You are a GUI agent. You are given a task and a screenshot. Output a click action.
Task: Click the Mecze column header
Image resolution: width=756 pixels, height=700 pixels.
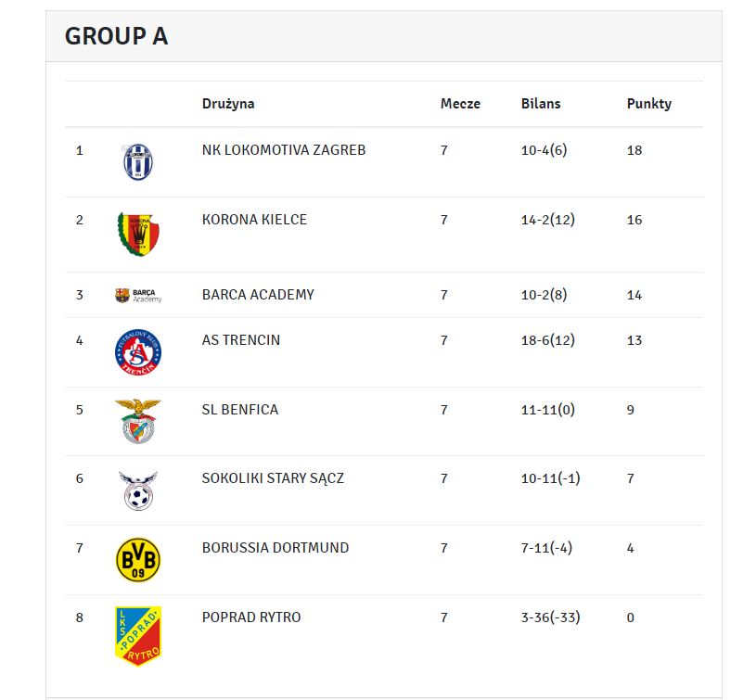[460, 104]
